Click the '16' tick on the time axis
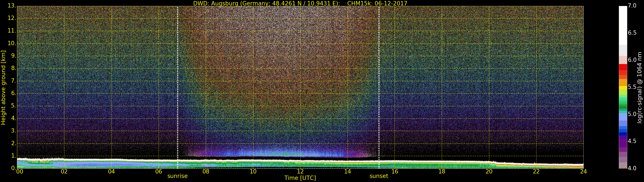Screen dimensions: 644x182 pyautogui.click(x=395, y=172)
